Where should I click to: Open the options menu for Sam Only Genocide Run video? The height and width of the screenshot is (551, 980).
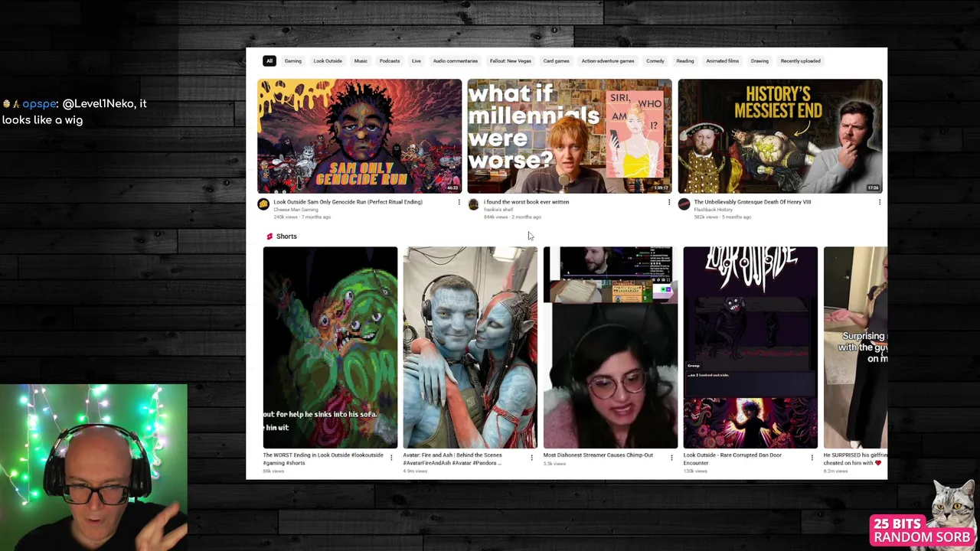459,202
